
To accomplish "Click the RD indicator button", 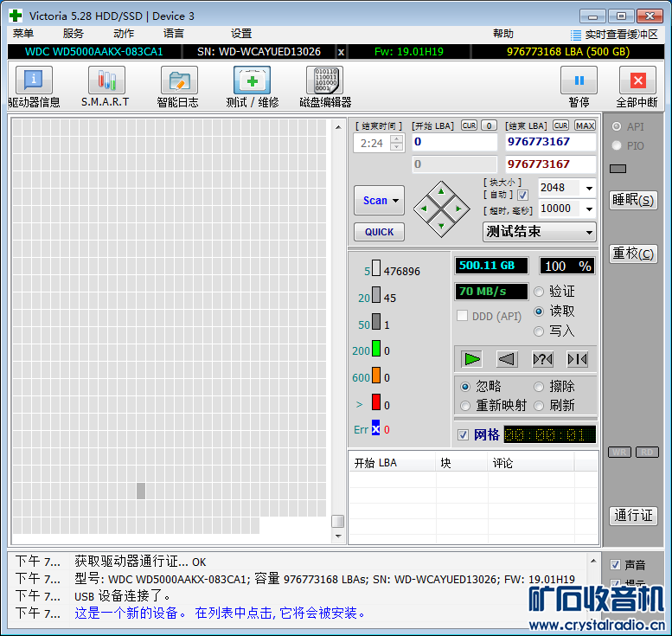I will [x=647, y=452].
